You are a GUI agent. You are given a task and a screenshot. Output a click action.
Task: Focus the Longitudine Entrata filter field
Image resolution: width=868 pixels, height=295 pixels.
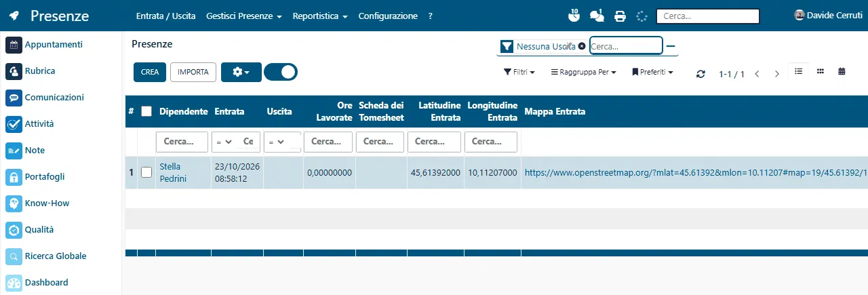[491, 142]
